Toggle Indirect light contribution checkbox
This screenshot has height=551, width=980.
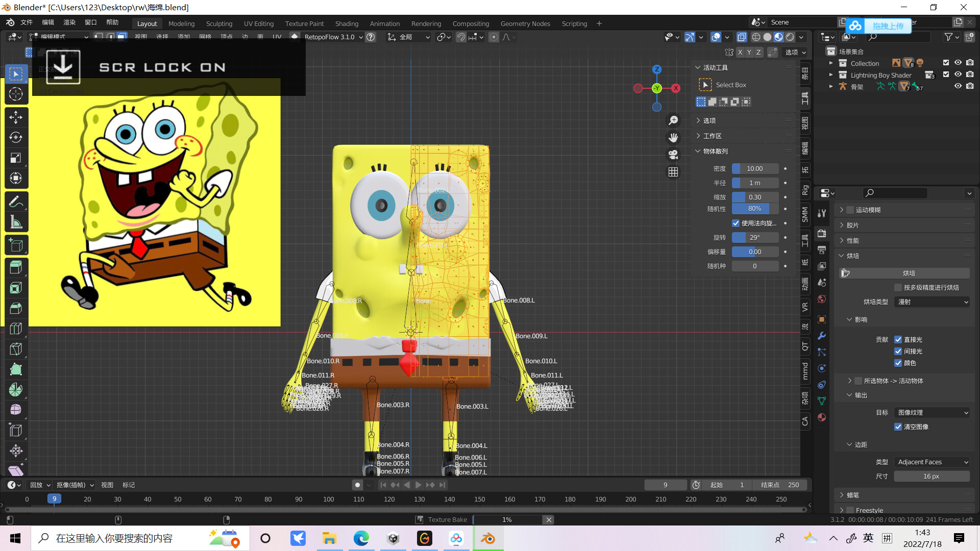(898, 352)
